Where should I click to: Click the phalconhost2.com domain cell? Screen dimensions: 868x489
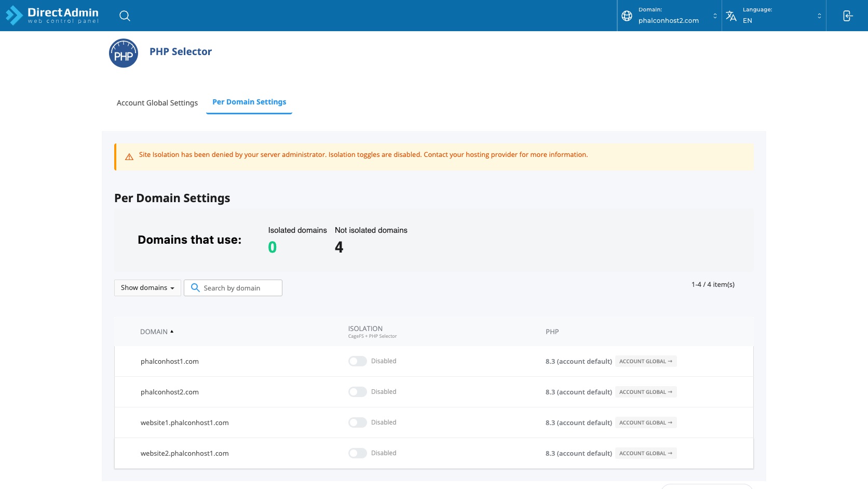(170, 392)
